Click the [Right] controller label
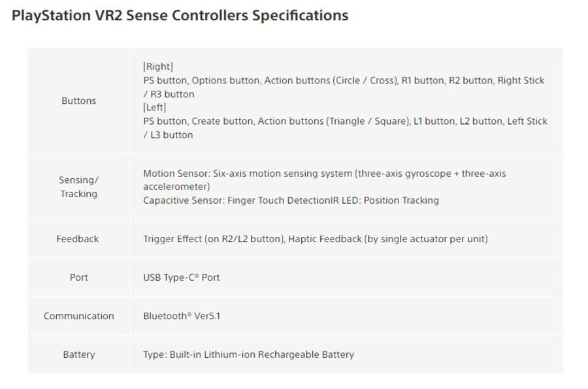 pos(157,67)
